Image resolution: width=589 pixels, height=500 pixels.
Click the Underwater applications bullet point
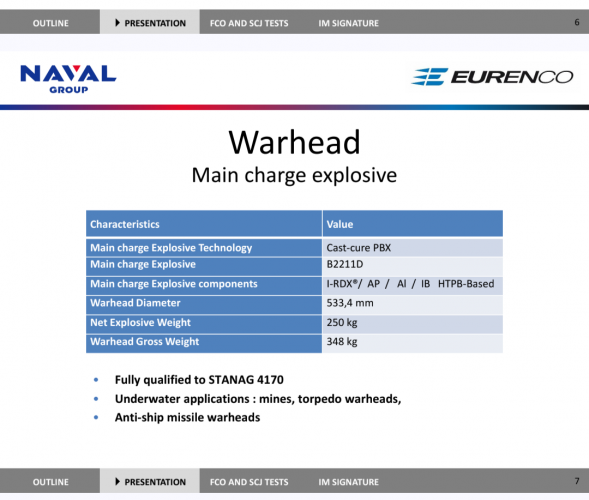(258, 399)
